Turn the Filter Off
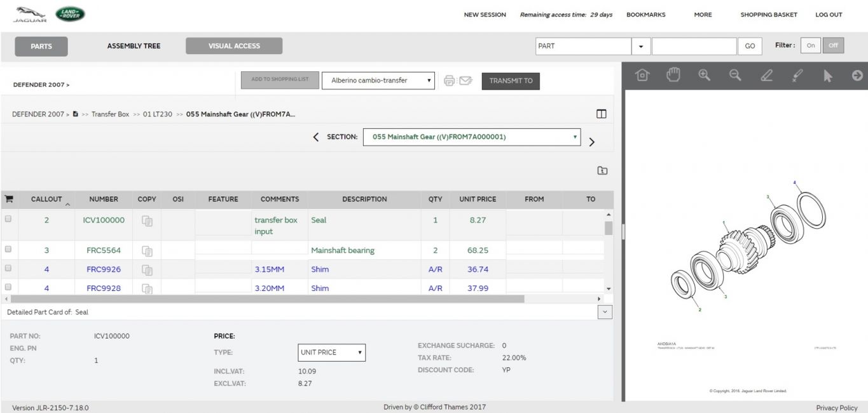Screen dimensions: 868x413 [x=833, y=46]
